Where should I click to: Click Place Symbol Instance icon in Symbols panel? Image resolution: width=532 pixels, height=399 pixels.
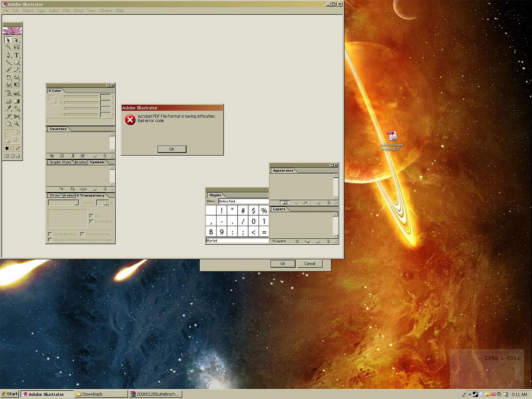click(61, 189)
